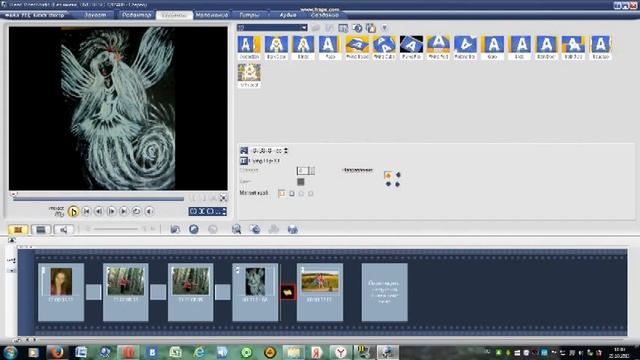Select the fifth tilted-board transition thumbnail
The width and height of the screenshot is (640, 360).
[x=357, y=47]
